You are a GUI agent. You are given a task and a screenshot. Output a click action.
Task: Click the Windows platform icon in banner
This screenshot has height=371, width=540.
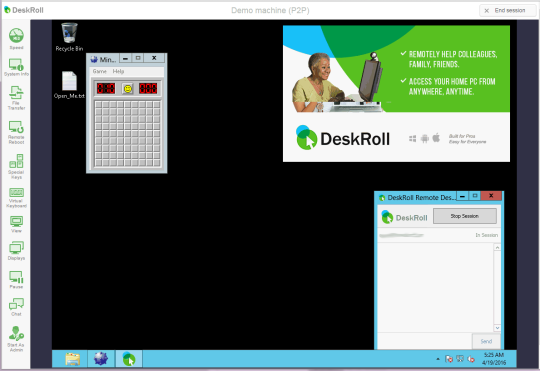pyautogui.click(x=412, y=138)
